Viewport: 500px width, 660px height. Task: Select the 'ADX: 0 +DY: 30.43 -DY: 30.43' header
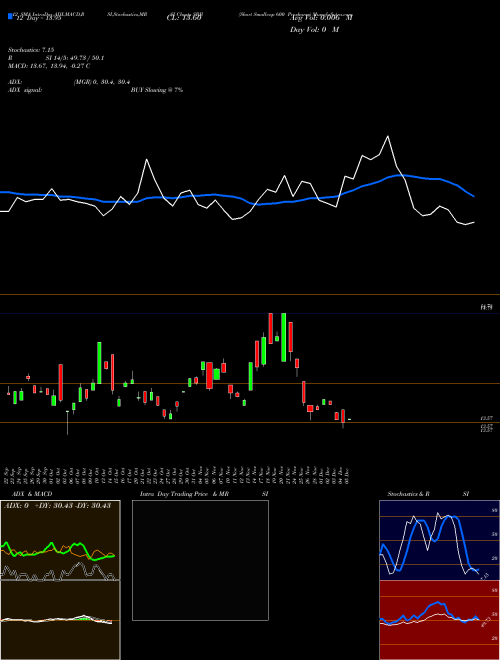pos(57,506)
